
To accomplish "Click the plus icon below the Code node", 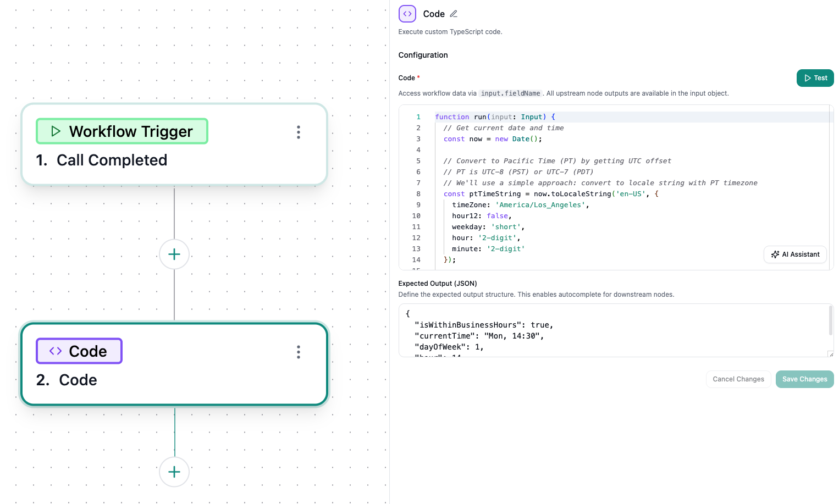I will pyautogui.click(x=174, y=472).
